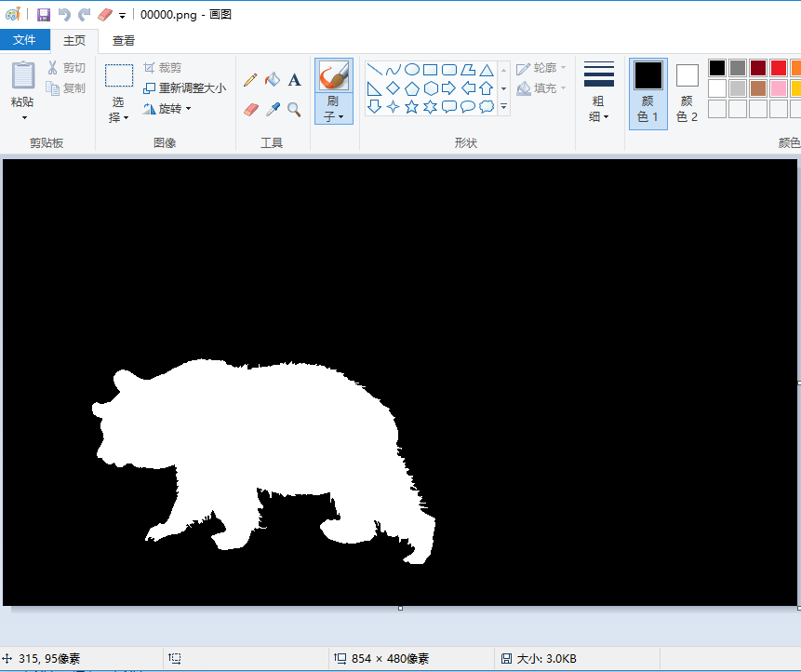This screenshot has width=801, height=672.
Task: Select the Eraser tool in tools group
Action: (250, 109)
